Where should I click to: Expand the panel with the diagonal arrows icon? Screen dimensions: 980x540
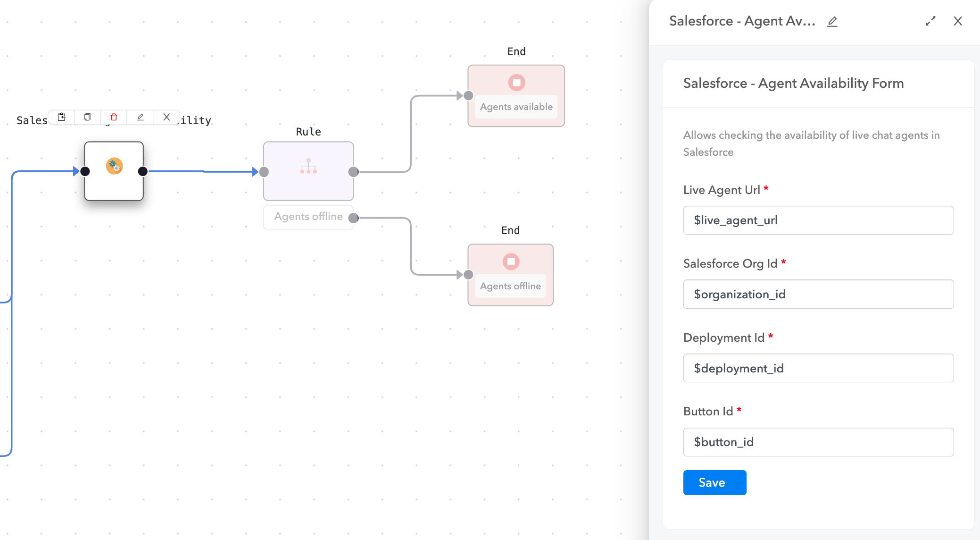[x=930, y=21]
